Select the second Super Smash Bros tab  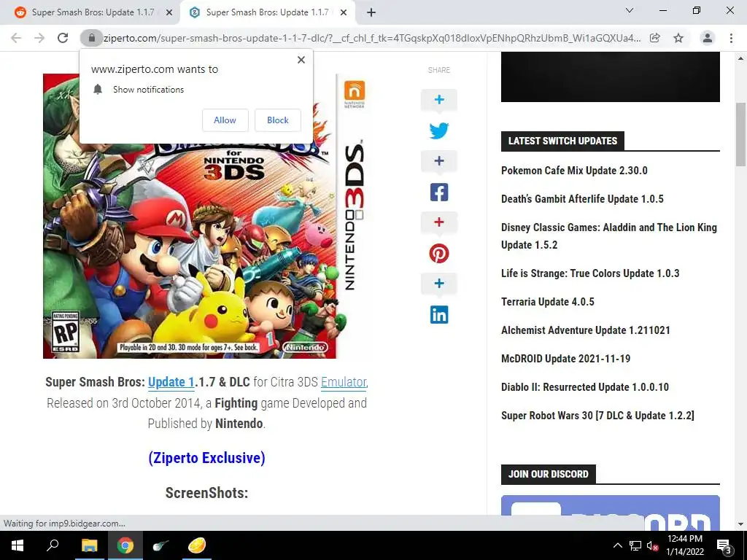pyautogui.click(x=267, y=12)
